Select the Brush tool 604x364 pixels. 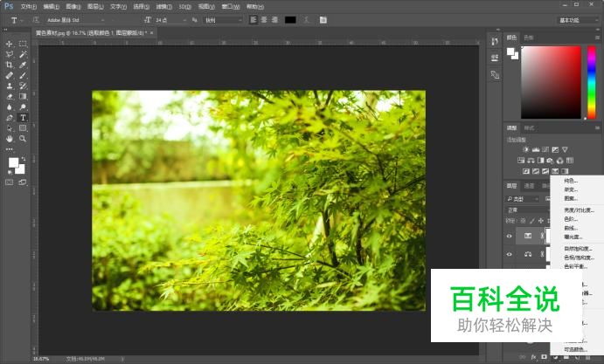coord(23,75)
